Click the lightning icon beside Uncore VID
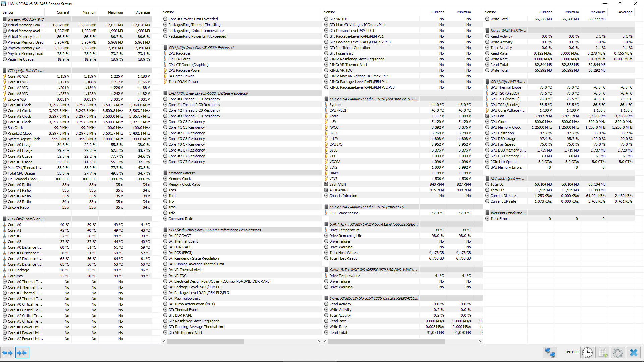 (x=5, y=99)
